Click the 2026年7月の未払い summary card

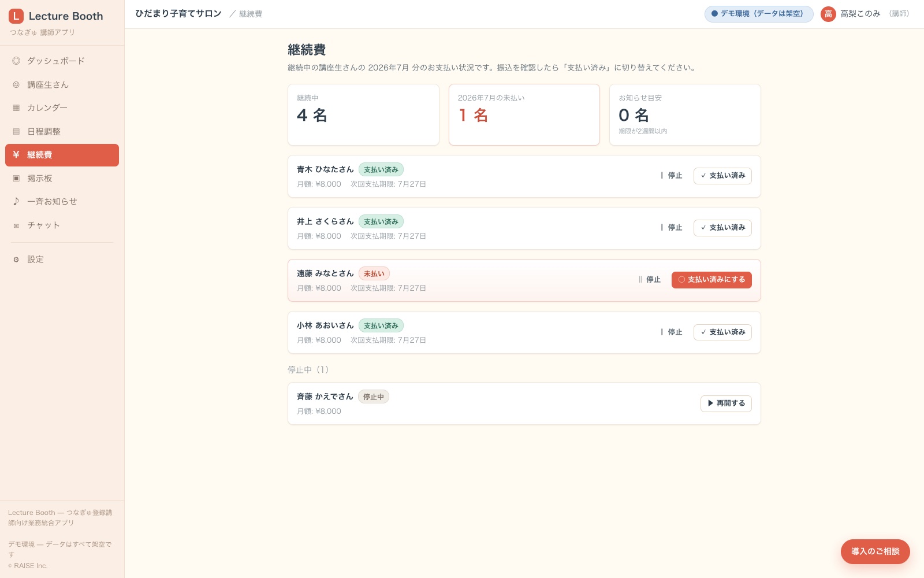524,114
